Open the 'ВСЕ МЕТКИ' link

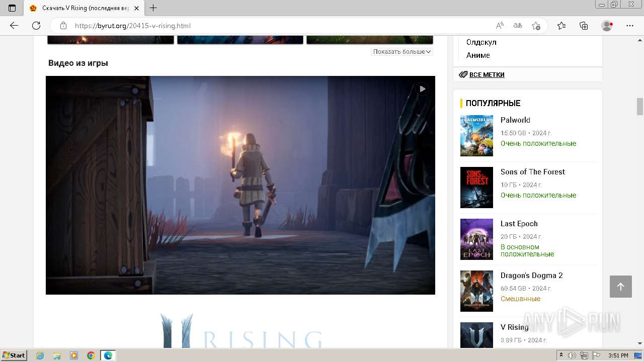[x=487, y=74]
